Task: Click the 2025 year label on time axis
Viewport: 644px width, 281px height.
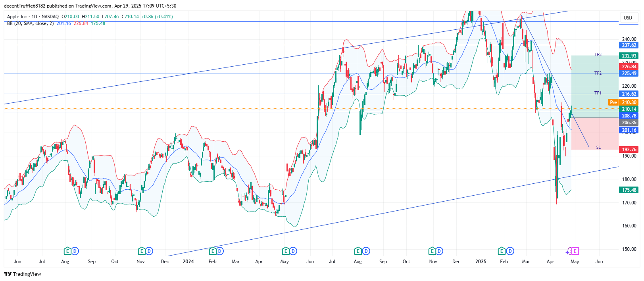Action: point(481,262)
